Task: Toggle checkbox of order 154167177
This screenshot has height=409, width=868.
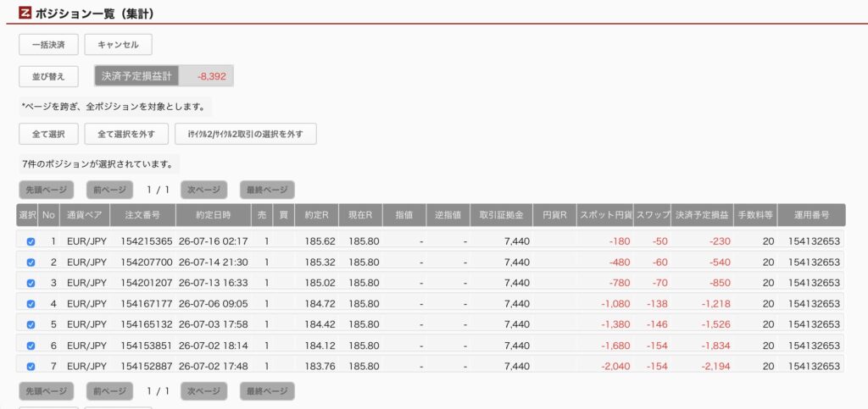Action: [x=31, y=304]
